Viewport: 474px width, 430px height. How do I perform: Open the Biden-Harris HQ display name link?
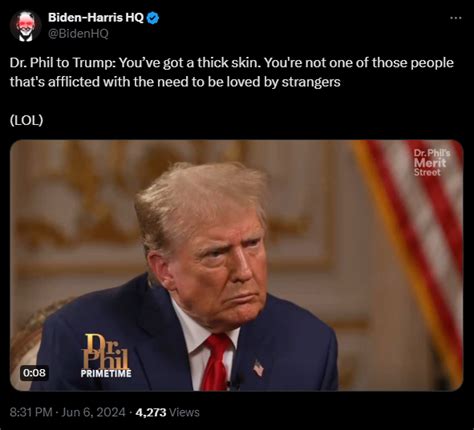(96, 17)
